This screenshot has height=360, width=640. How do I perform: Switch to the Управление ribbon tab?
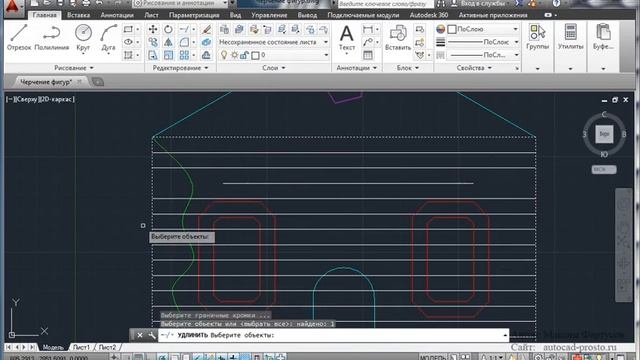point(269,15)
